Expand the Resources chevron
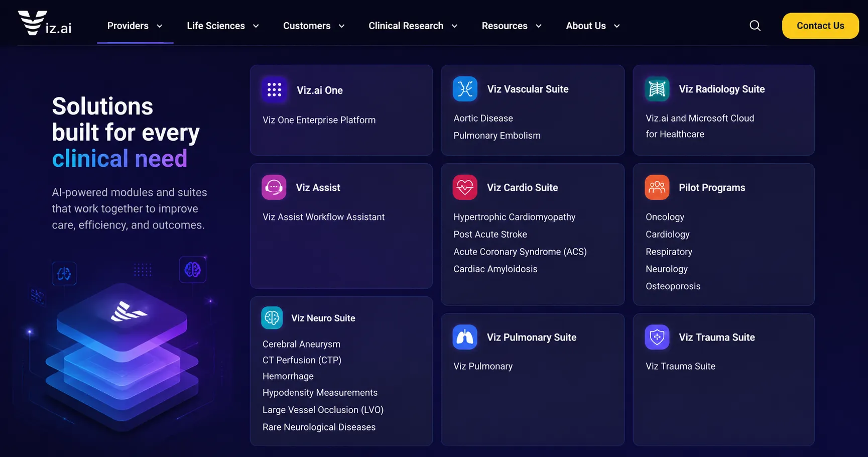This screenshot has width=868, height=457. click(539, 26)
